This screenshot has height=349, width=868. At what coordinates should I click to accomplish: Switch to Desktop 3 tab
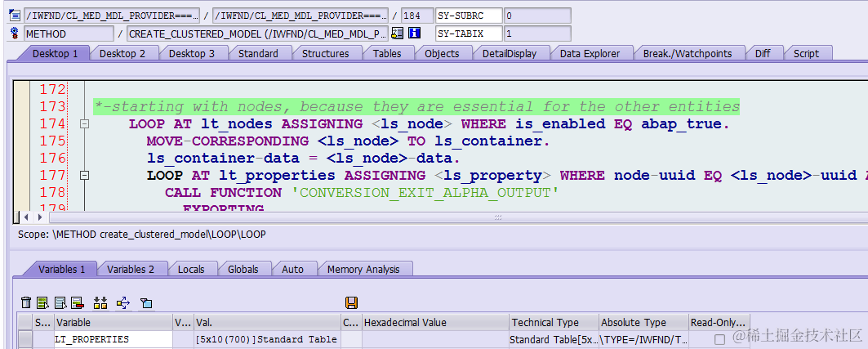192,54
